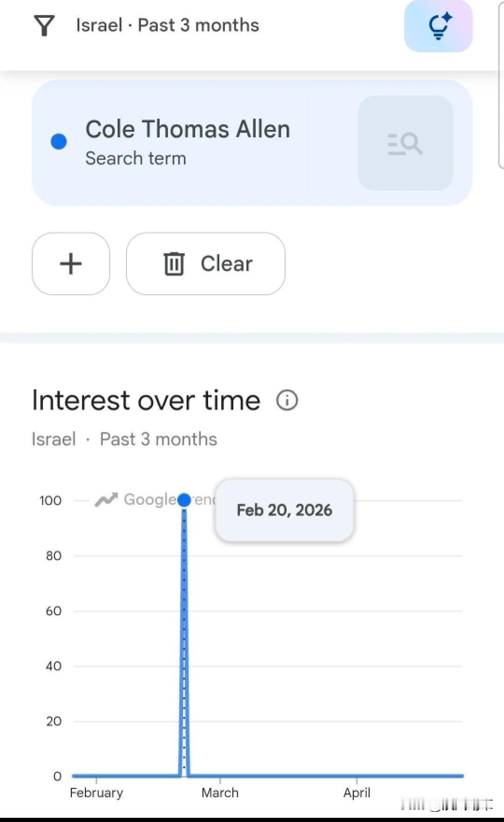The width and height of the screenshot is (504, 822).
Task: Open the Interest over time info icon
Action: (287, 400)
